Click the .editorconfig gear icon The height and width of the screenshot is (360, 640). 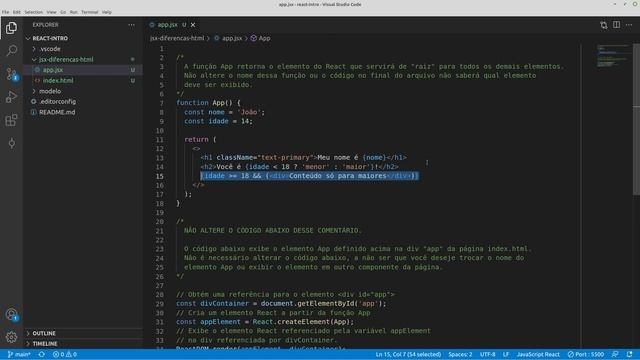click(x=34, y=102)
